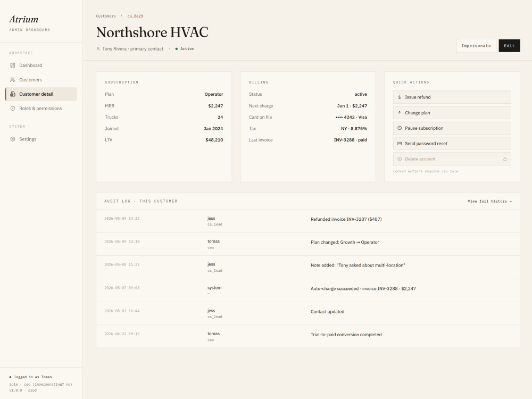Open the Dashboard page
532x399 pixels.
(41, 65)
